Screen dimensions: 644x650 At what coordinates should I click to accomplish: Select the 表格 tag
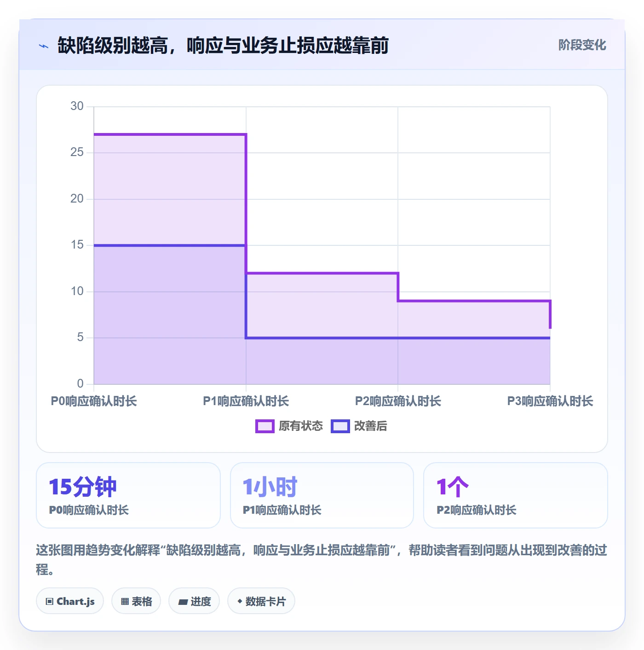(136, 601)
